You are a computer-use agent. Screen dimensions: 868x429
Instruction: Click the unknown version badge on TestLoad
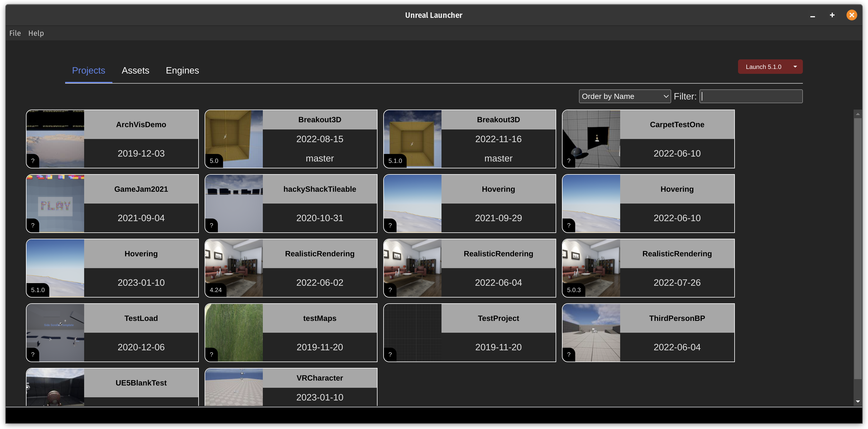[x=33, y=355]
